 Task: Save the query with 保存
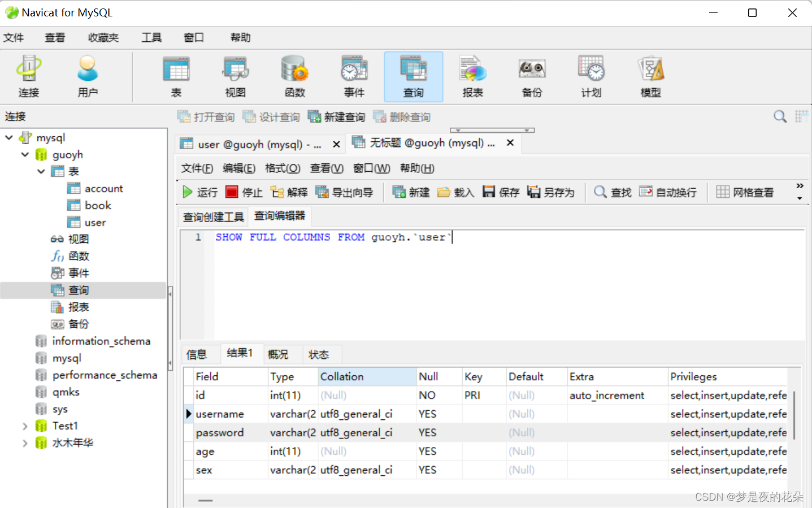click(501, 193)
